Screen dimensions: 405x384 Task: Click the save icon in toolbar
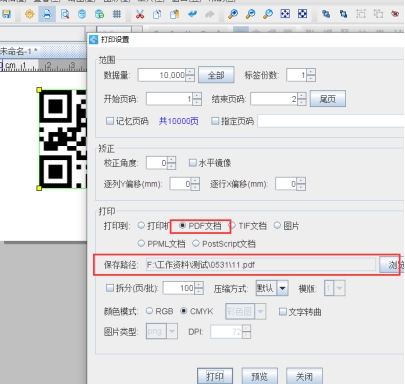coord(6,14)
